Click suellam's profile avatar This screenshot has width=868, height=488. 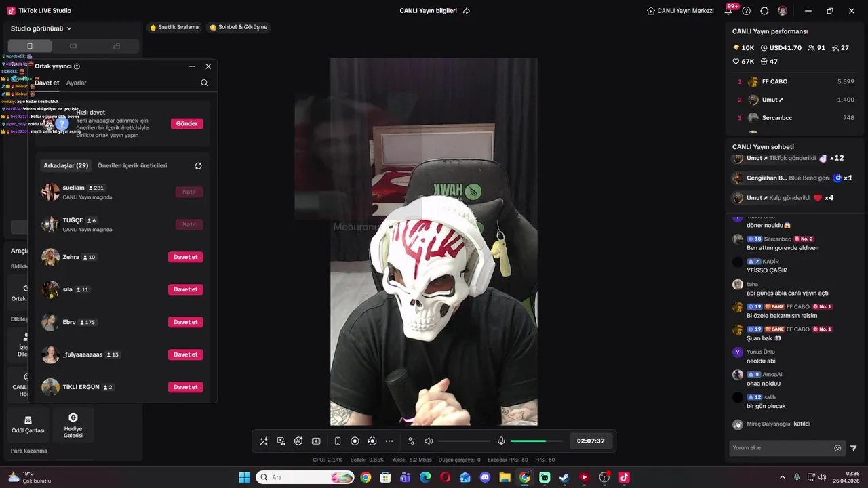point(50,192)
